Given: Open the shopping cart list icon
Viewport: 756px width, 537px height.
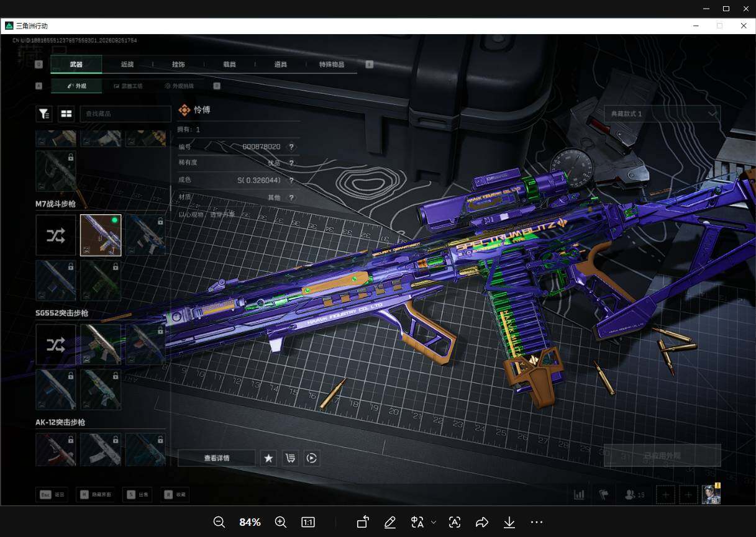Looking at the screenshot, I should click(290, 458).
